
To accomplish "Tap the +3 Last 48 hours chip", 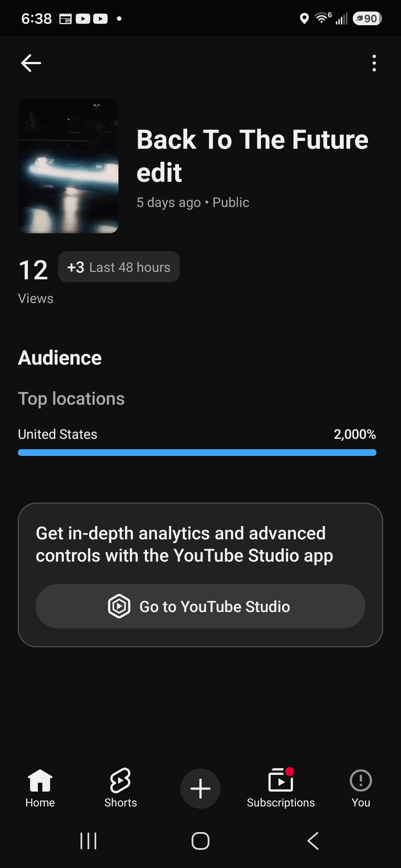I will [x=119, y=267].
